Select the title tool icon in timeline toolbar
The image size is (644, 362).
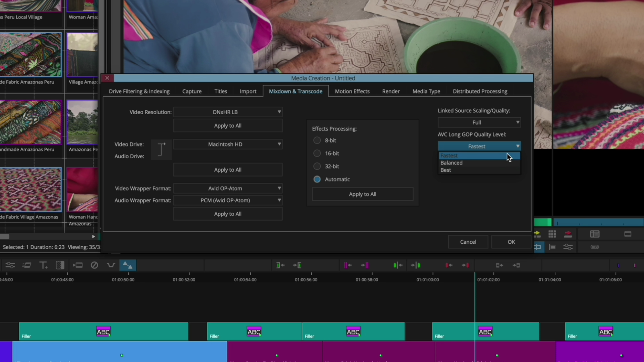click(43, 265)
